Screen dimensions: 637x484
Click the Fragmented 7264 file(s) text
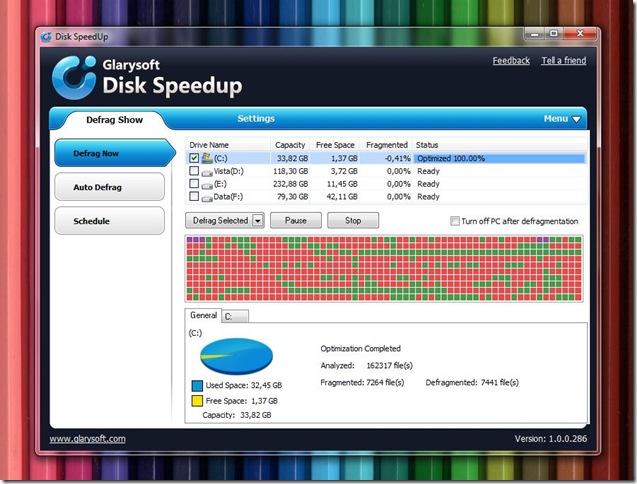[x=362, y=383]
